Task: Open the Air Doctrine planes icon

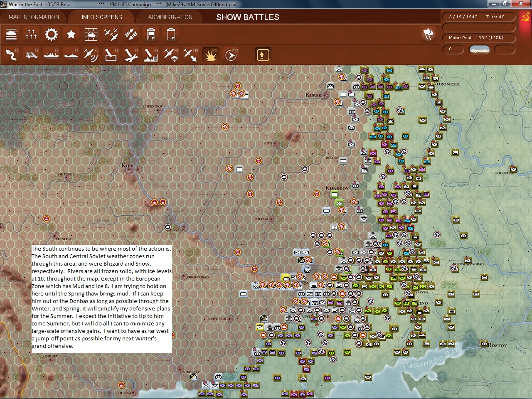Action: [111, 34]
